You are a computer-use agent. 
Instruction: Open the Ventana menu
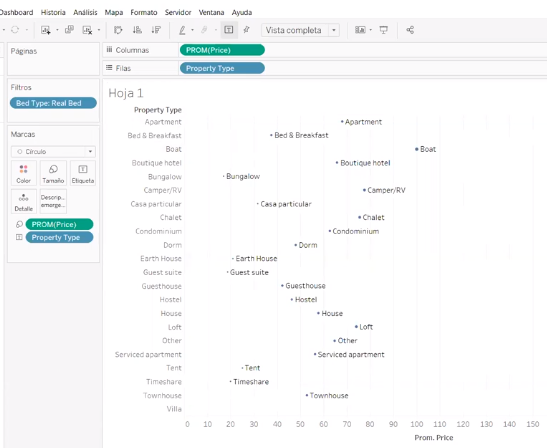[x=211, y=13]
